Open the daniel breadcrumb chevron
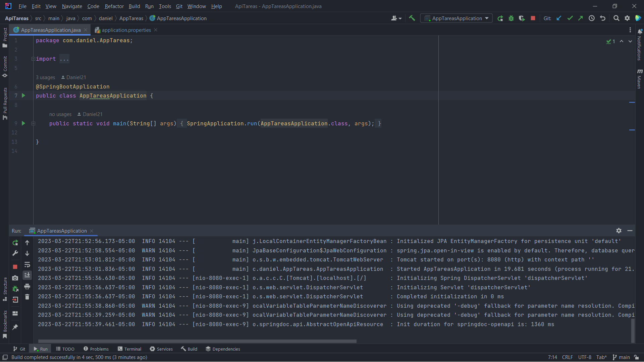The image size is (644, 362). [115, 18]
